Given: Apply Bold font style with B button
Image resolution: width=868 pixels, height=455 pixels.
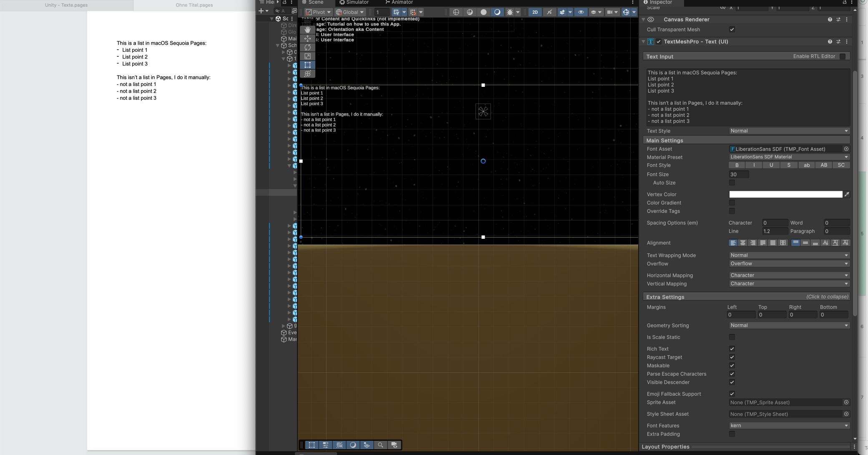Looking at the screenshot, I should point(736,165).
